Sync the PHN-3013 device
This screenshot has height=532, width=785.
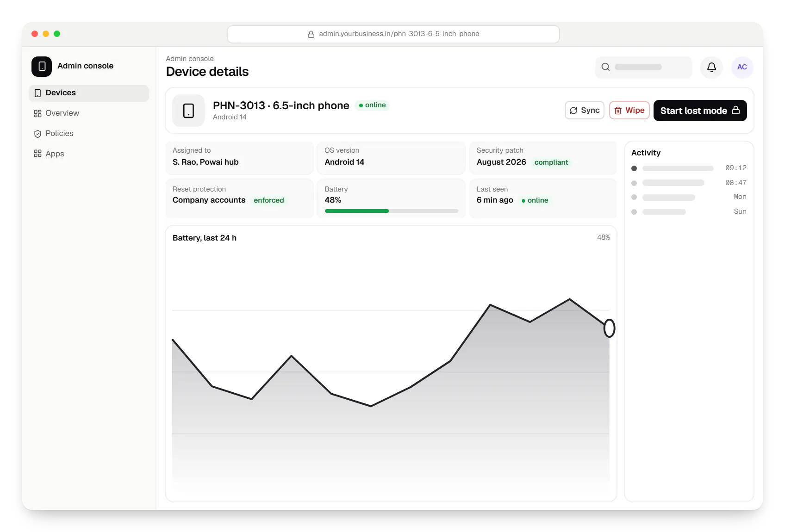coord(584,111)
